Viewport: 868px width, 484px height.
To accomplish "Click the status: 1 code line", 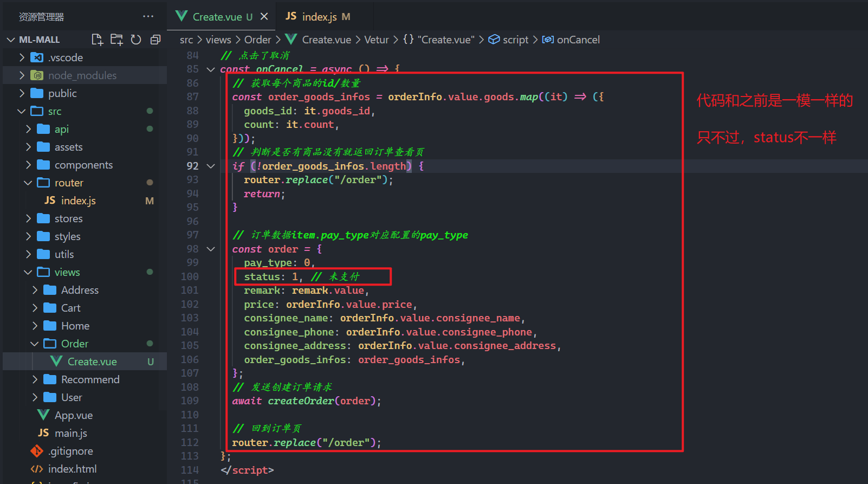I will click(301, 276).
